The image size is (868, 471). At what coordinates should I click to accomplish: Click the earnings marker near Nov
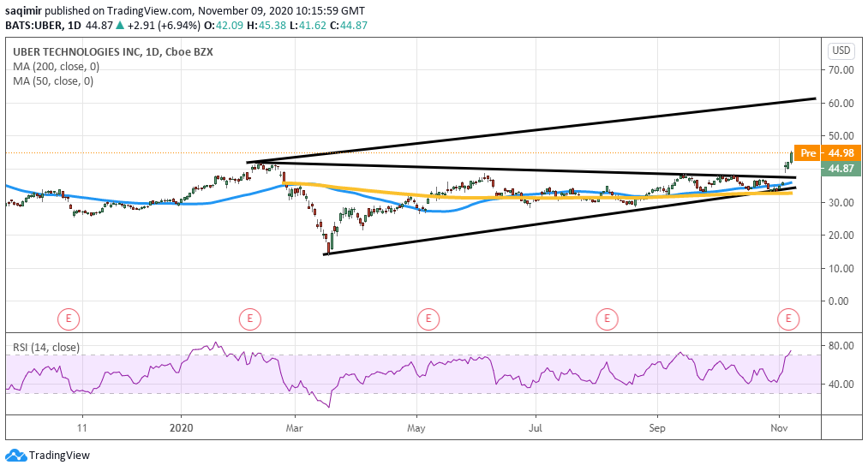tap(787, 319)
